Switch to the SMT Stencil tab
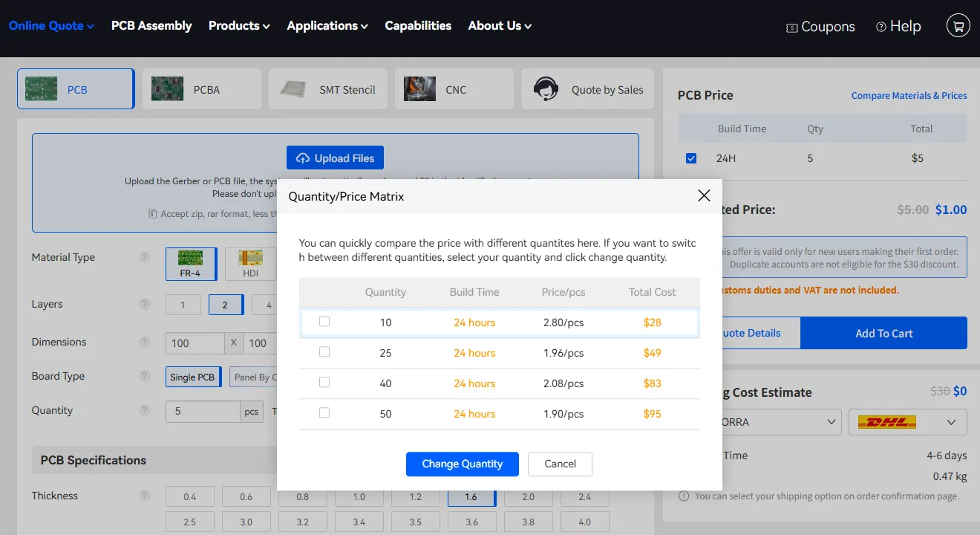 [x=328, y=89]
